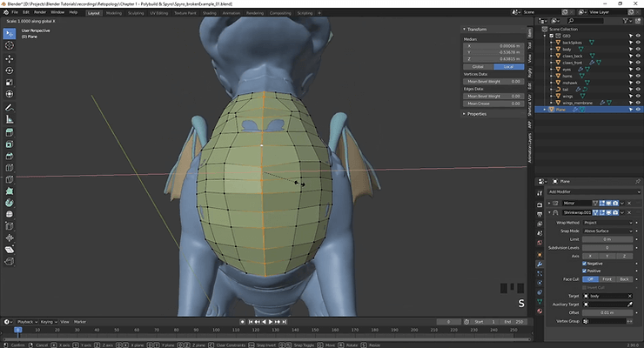Set transform median to Global

[x=478, y=66]
